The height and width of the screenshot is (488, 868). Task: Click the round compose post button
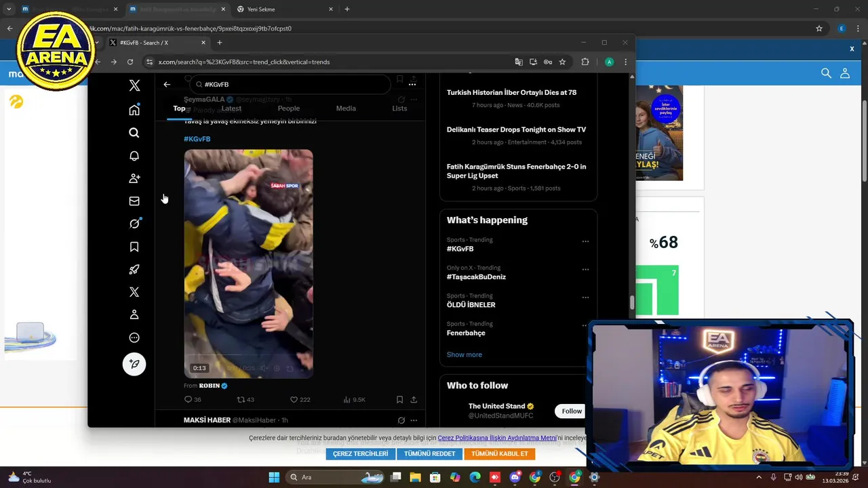134,364
